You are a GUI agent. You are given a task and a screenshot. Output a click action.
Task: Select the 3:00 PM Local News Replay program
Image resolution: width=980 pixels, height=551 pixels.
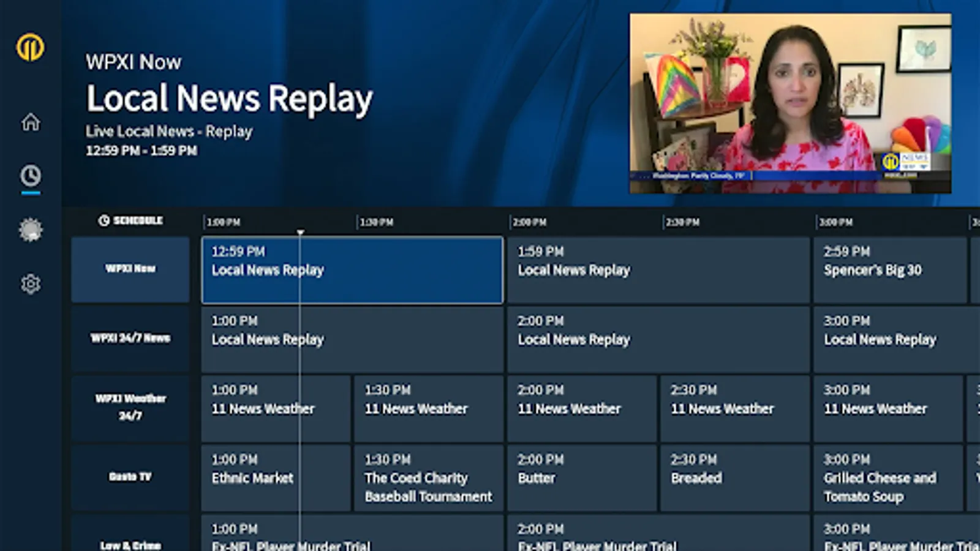[897, 339]
